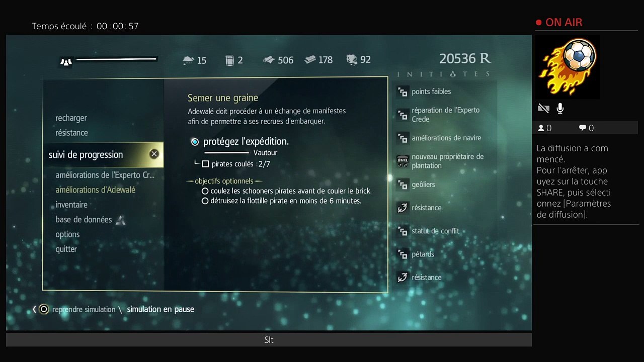Image resolution: width=644 pixels, height=362 pixels.
Task: Click the plantation owner icon
Action: pyautogui.click(x=402, y=161)
